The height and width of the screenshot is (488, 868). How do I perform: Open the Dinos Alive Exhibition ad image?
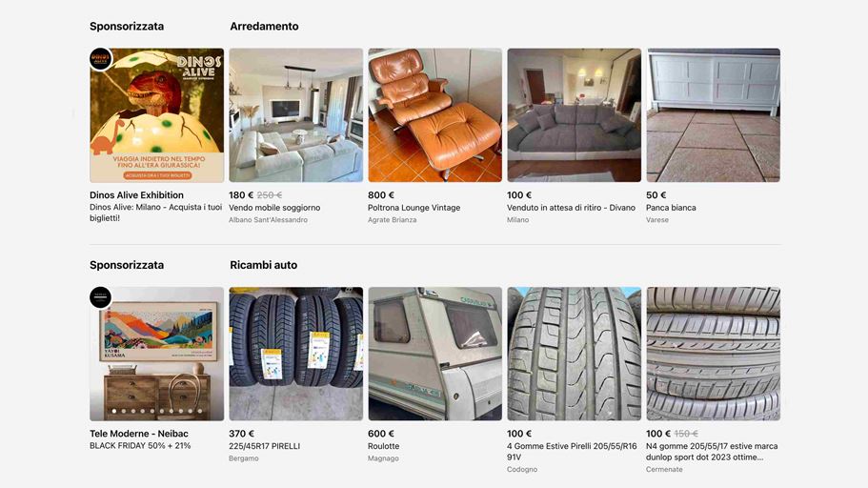[x=156, y=115]
